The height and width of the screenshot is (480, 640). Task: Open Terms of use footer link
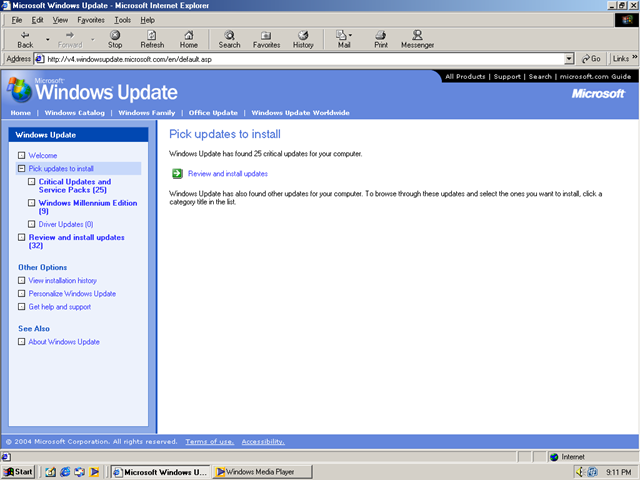(210, 442)
